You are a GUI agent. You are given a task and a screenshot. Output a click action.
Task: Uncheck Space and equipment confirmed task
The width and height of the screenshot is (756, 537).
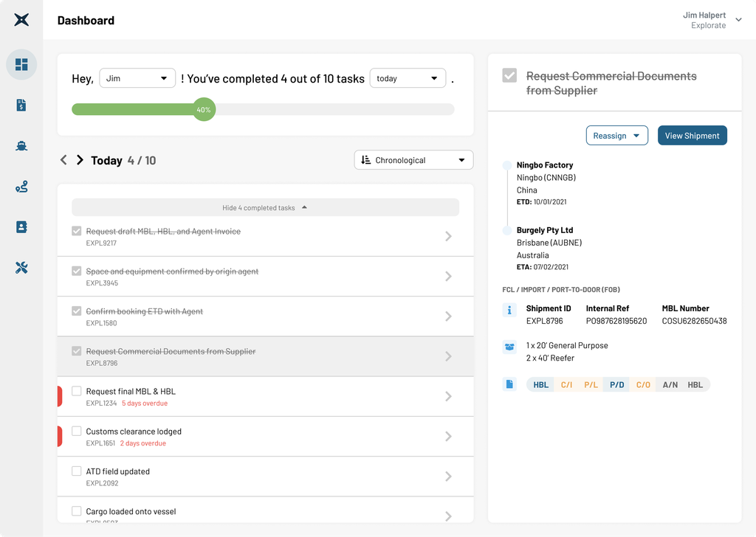(x=76, y=271)
